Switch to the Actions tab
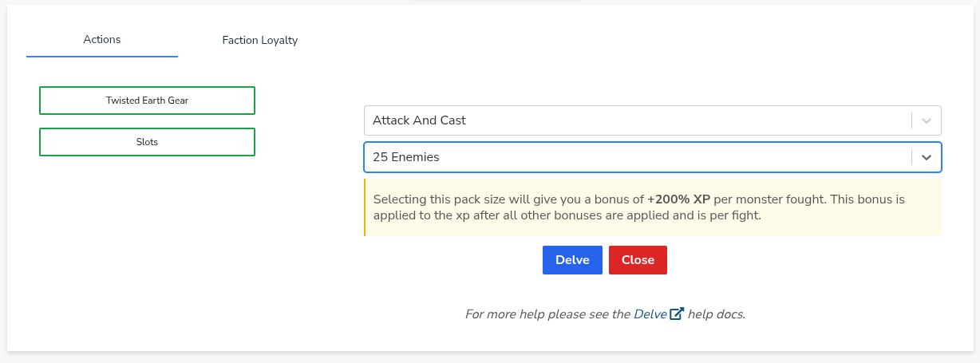The image size is (980, 363). coord(102,39)
